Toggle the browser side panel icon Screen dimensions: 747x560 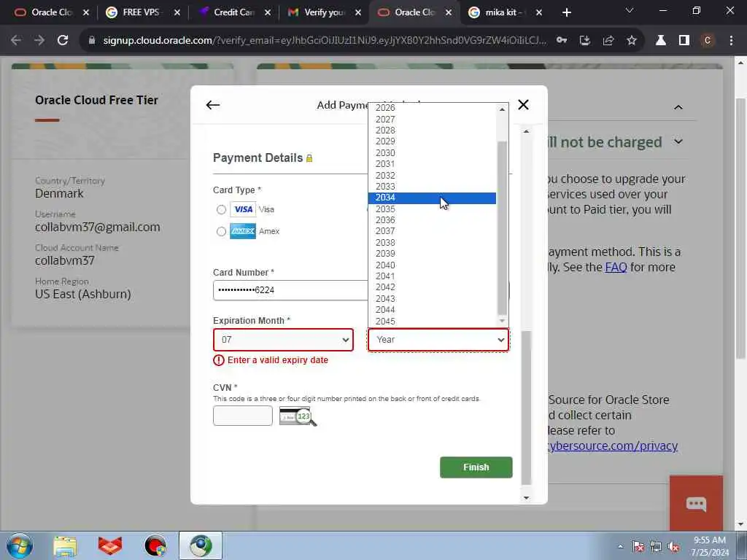pyautogui.click(x=684, y=41)
